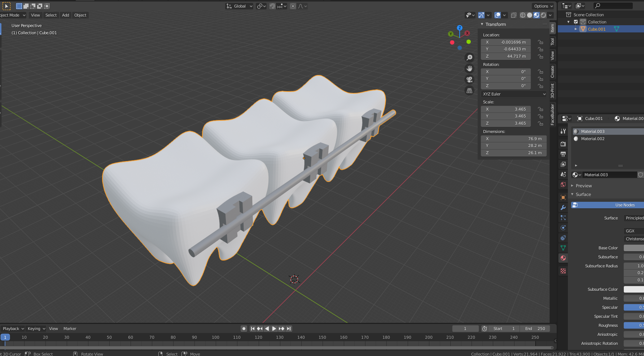Disable proportional editing in the header
The height and width of the screenshot is (356, 644).
coord(292,6)
